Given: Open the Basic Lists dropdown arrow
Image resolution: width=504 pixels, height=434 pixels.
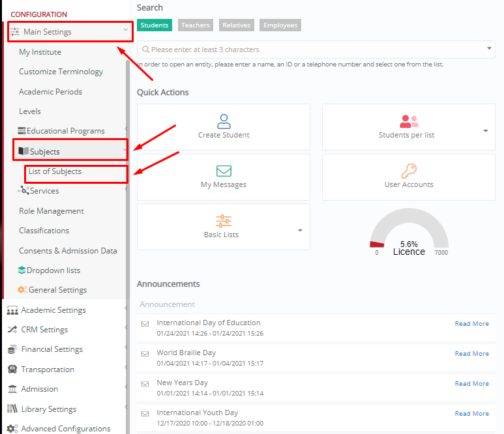Looking at the screenshot, I should pos(300,230).
